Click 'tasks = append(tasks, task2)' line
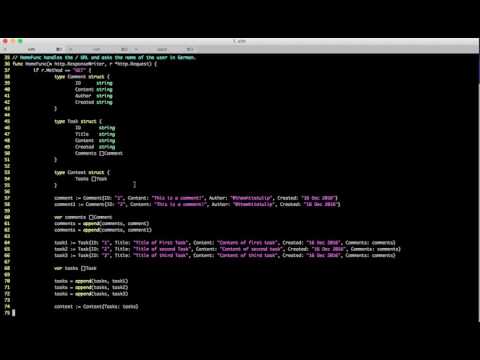 coord(91,287)
